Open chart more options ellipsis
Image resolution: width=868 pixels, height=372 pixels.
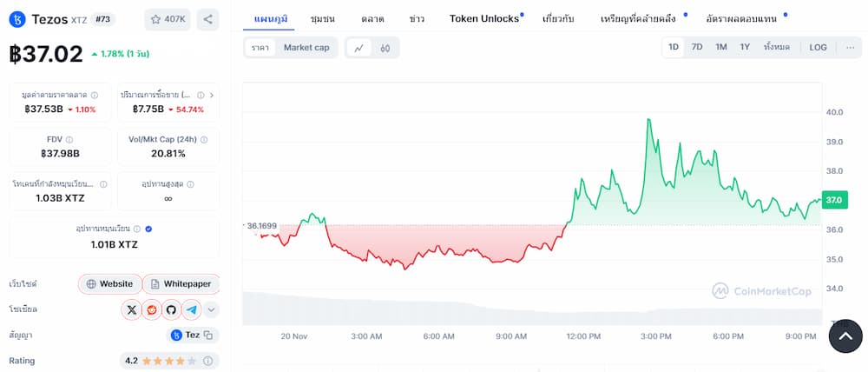[x=851, y=48]
